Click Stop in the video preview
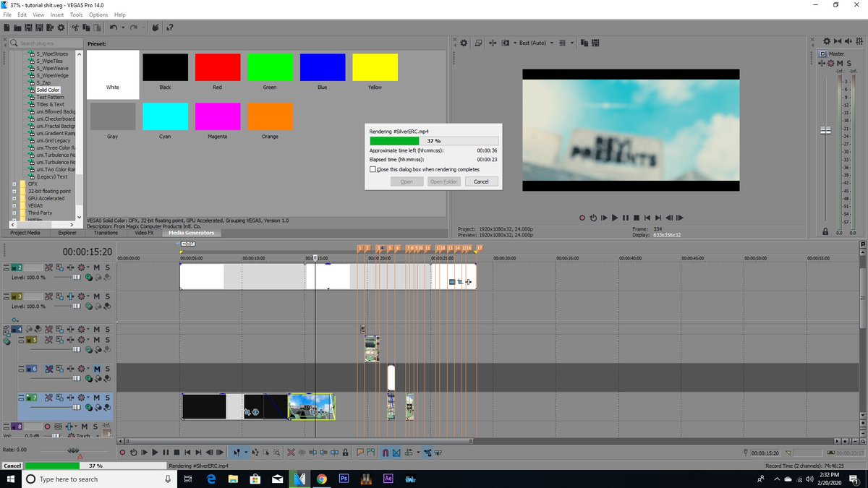The height and width of the screenshot is (488, 868). (637, 218)
